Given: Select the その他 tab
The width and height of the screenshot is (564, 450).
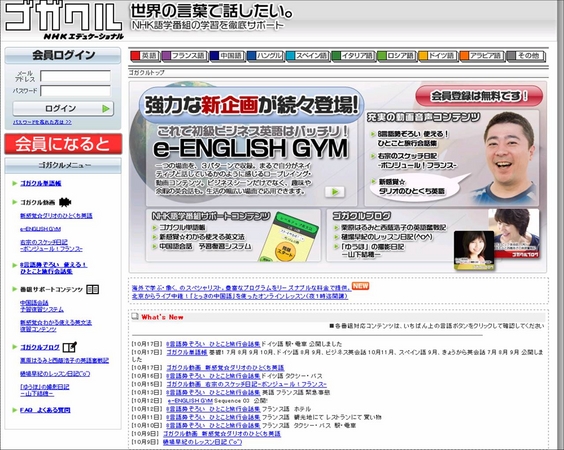Looking at the screenshot, I should coord(525,56).
